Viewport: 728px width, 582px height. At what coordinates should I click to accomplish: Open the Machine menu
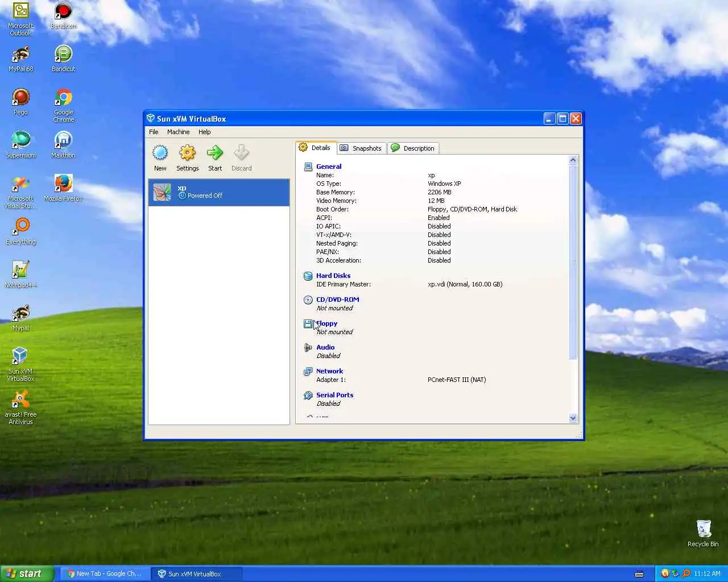coord(179,132)
